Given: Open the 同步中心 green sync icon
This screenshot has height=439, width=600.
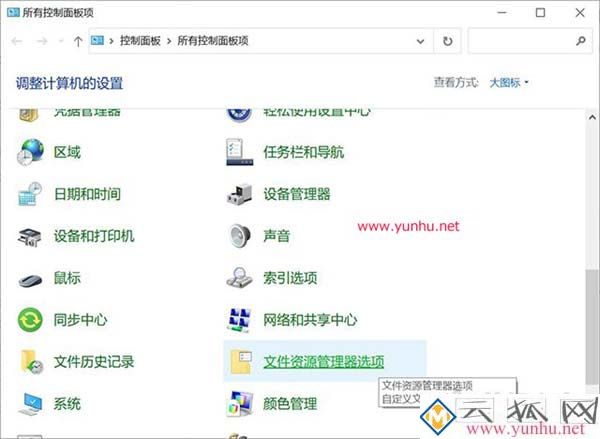Looking at the screenshot, I should pyautogui.click(x=30, y=320).
